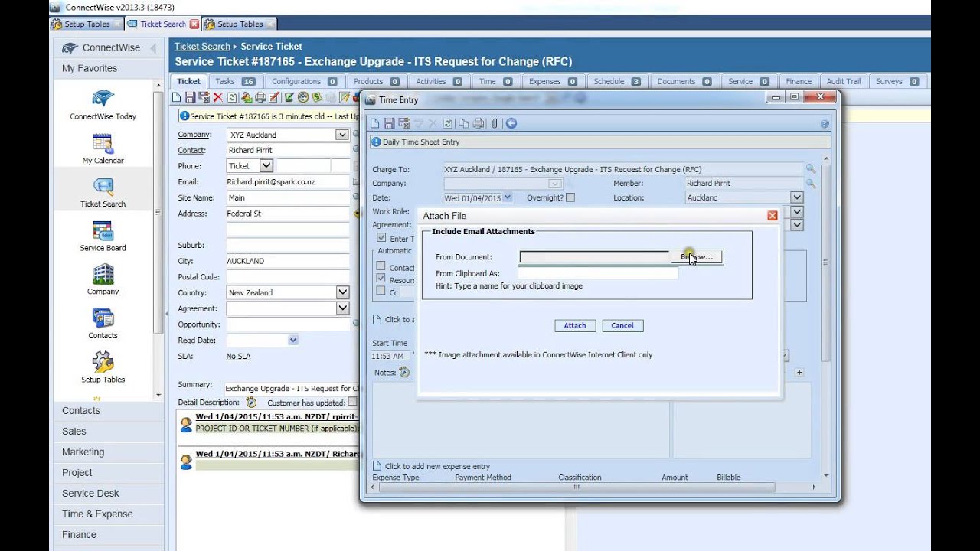
Task: Click the paperclip attach icon in Time Entry
Action: [495, 123]
